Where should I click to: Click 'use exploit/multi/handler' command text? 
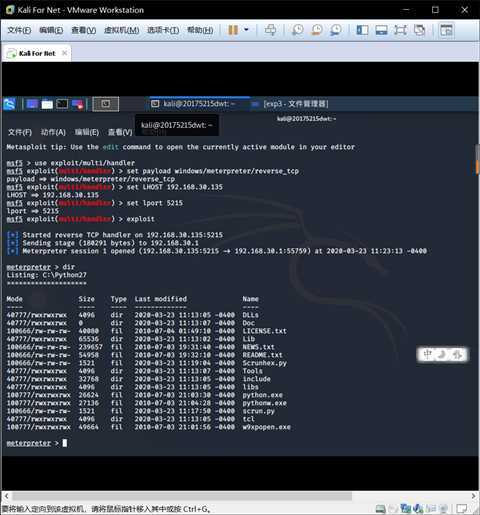click(x=85, y=163)
